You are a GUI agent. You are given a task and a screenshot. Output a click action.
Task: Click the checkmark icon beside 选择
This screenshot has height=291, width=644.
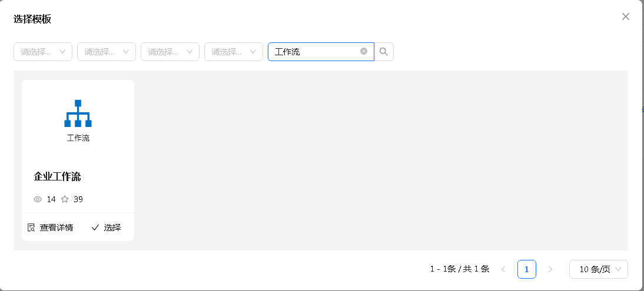coord(95,228)
